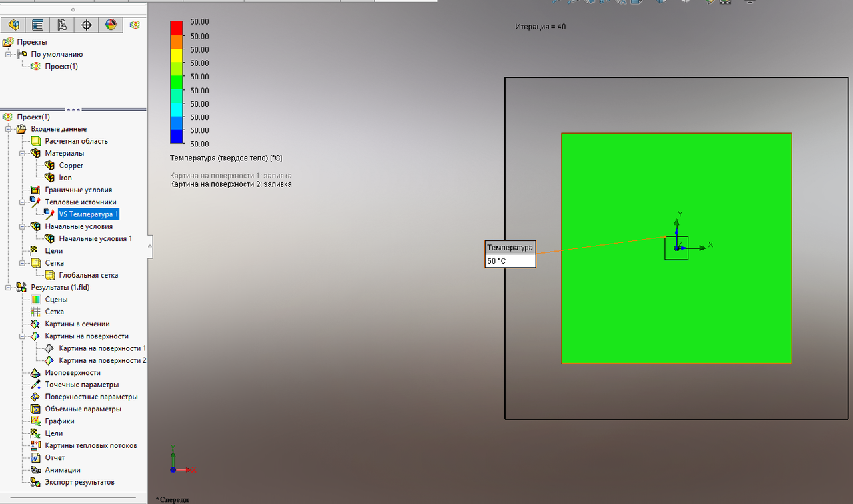Collapse the Материалы tree node
853x504 pixels.
22,154
